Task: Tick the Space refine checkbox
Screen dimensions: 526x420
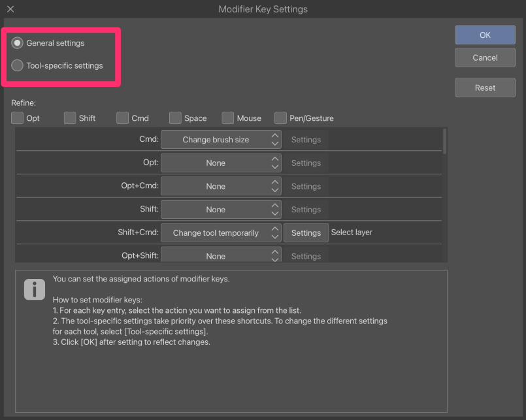Action: click(x=175, y=118)
